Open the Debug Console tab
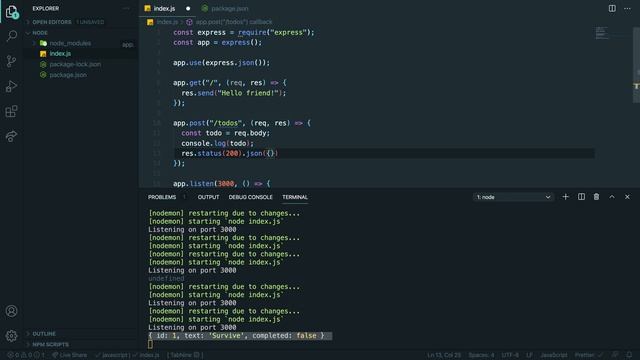The image size is (640, 360). click(x=250, y=197)
